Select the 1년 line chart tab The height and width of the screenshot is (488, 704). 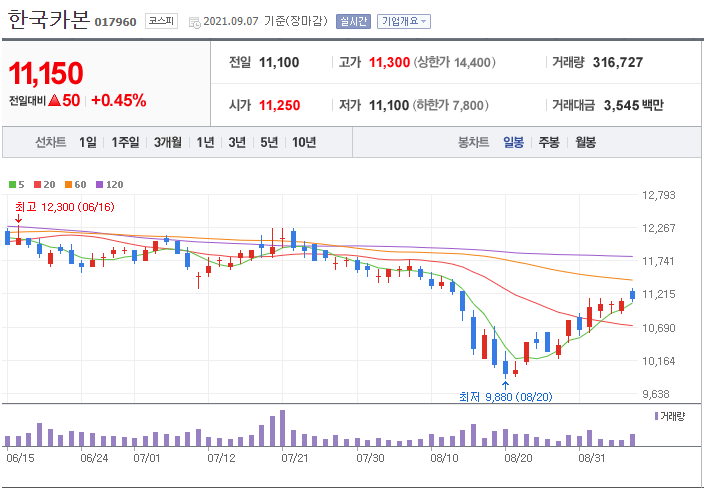205,142
